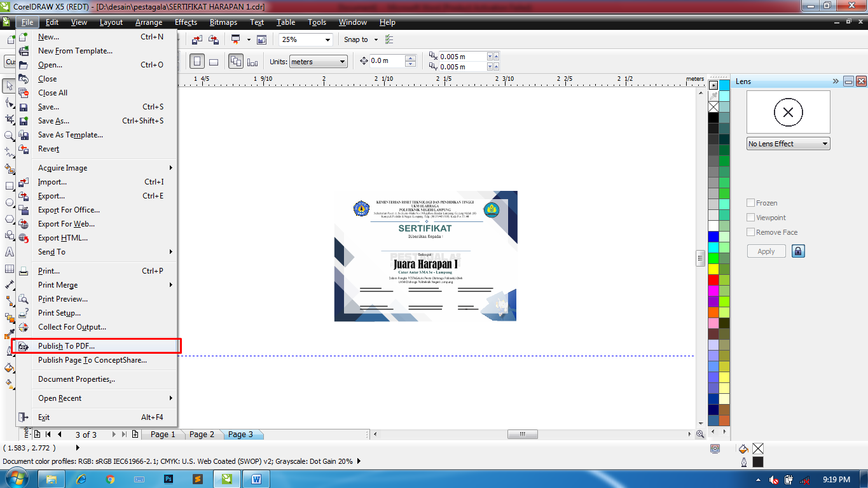Viewport: 868px width, 488px height.
Task: Click the Apply button in Lens docker
Action: [x=766, y=251]
